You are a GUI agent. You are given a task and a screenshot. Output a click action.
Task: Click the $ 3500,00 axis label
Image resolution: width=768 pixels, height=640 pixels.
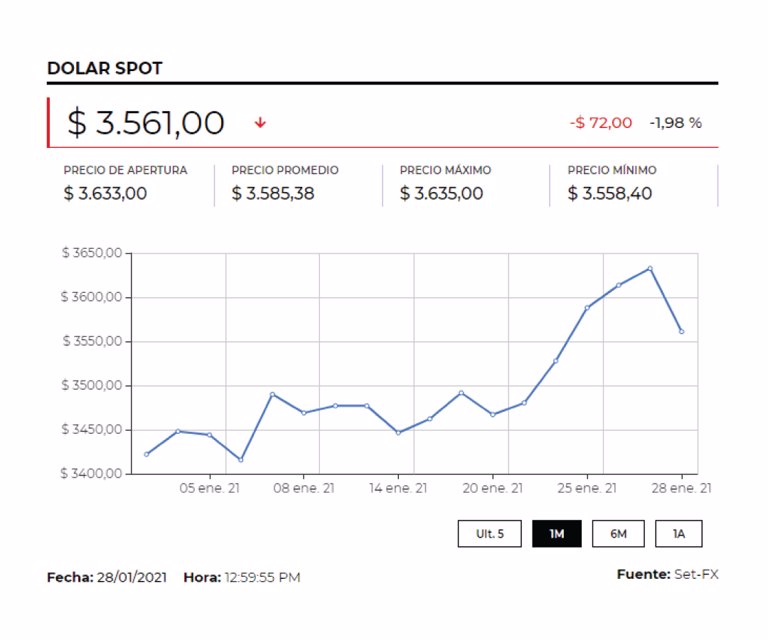click(92, 385)
